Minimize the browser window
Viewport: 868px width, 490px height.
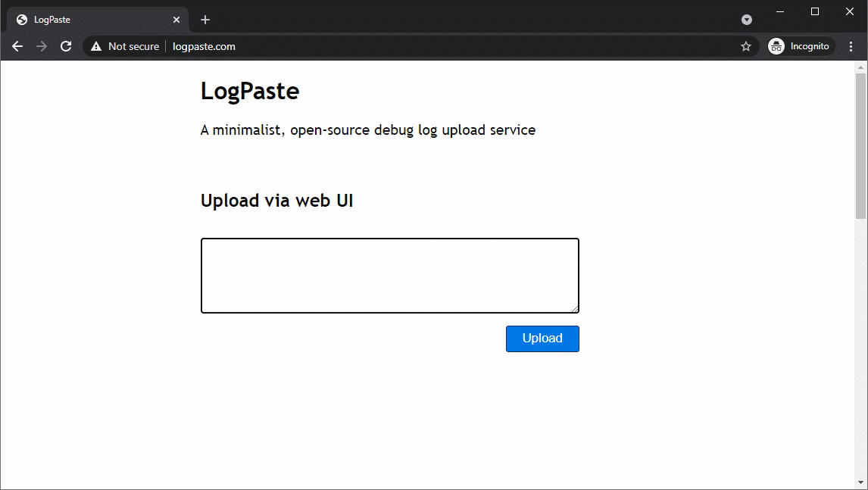[x=780, y=11]
